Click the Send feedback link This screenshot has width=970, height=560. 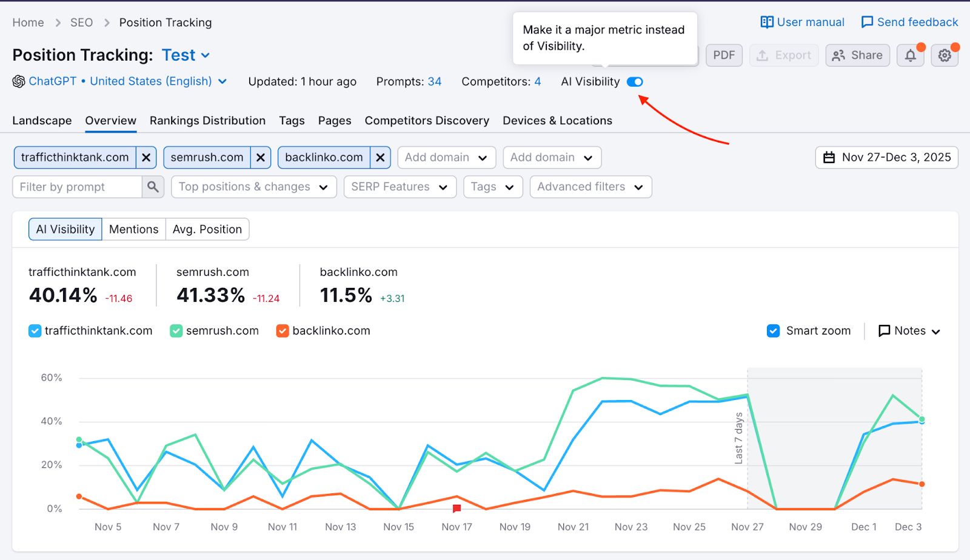909,22
